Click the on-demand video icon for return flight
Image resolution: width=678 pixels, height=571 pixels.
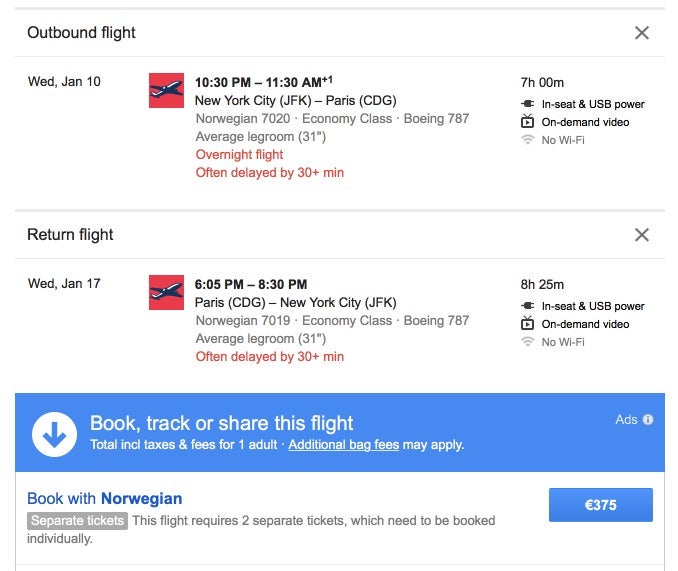(x=528, y=323)
